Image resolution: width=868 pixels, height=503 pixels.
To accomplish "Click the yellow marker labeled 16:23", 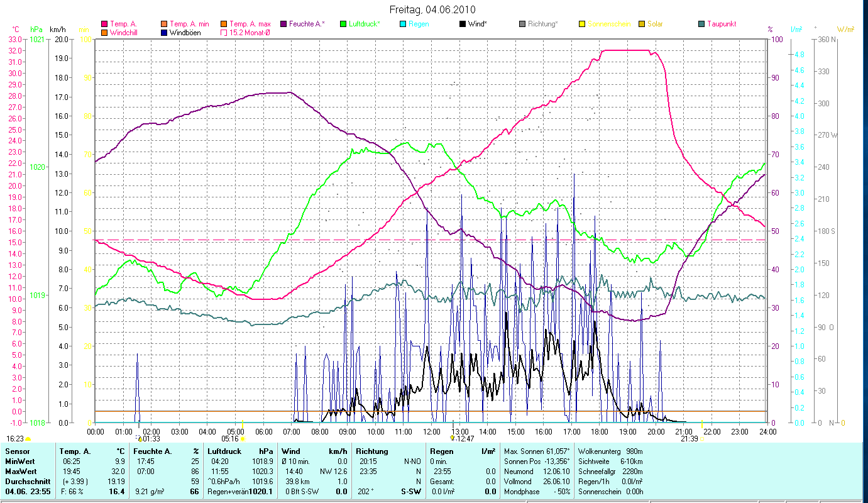I will point(28,439).
